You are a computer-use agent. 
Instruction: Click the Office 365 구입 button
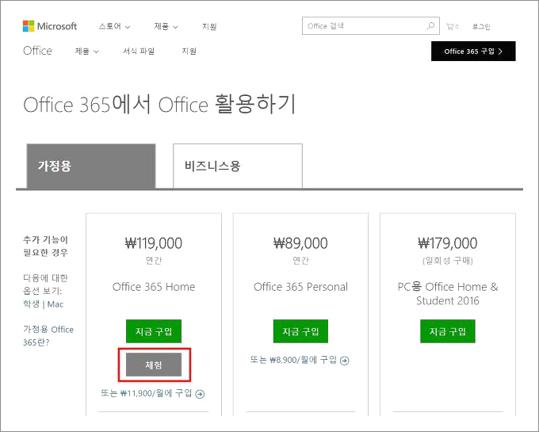(473, 51)
